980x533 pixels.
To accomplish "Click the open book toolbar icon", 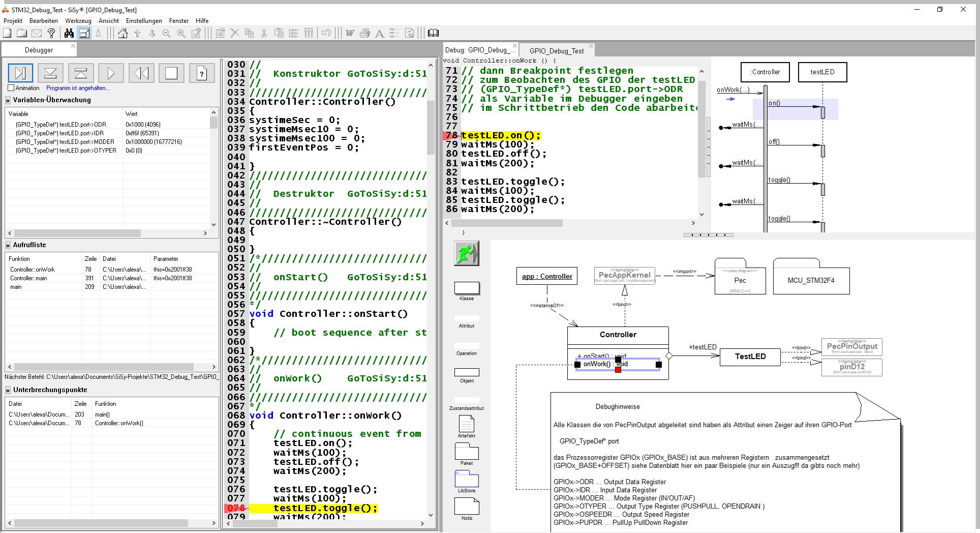I will click(433, 33).
